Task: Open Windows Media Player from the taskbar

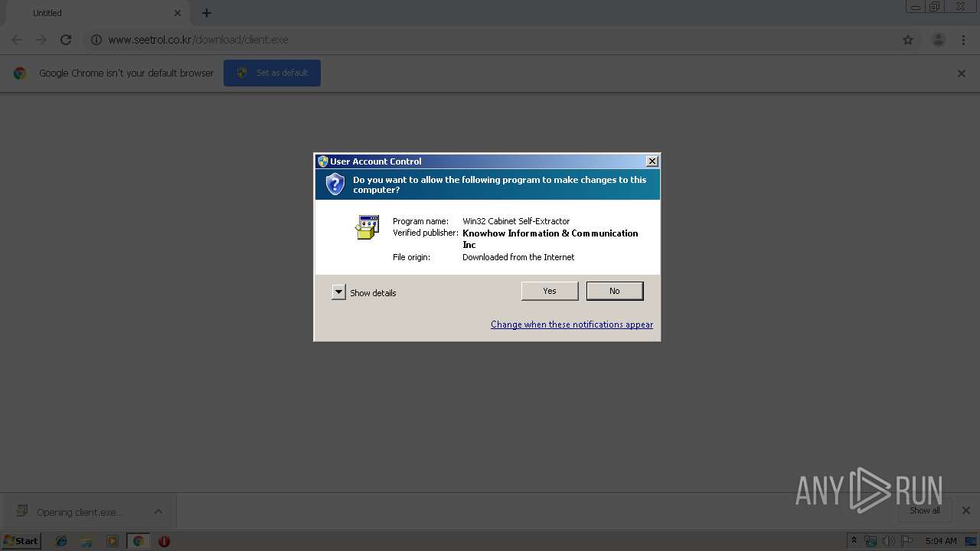Action: (113, 541)
